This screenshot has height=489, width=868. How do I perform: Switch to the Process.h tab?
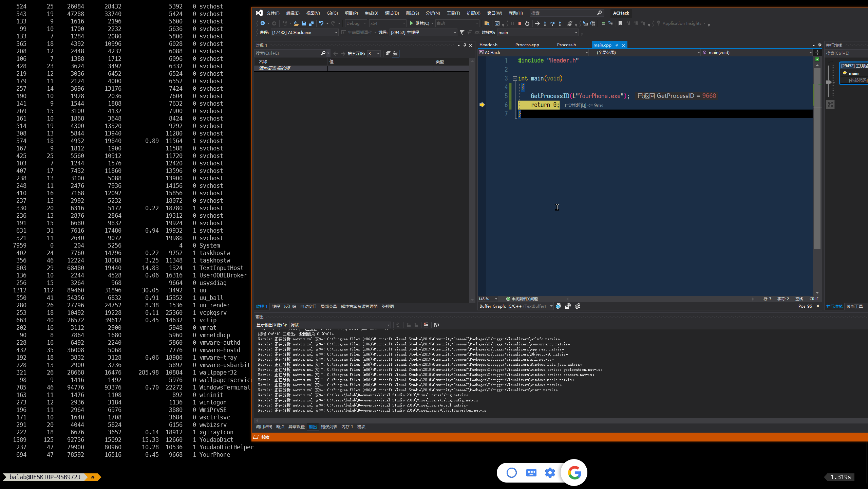click(566, 45)
